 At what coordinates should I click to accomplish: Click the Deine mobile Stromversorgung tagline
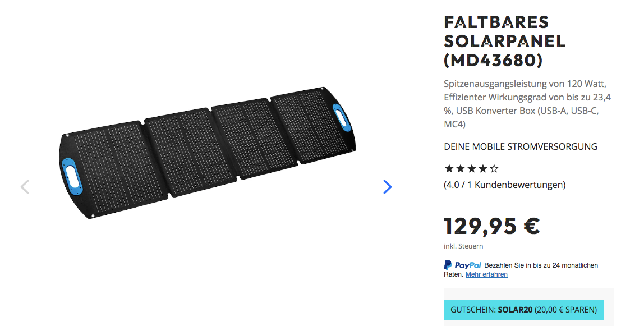pos(521,146)
